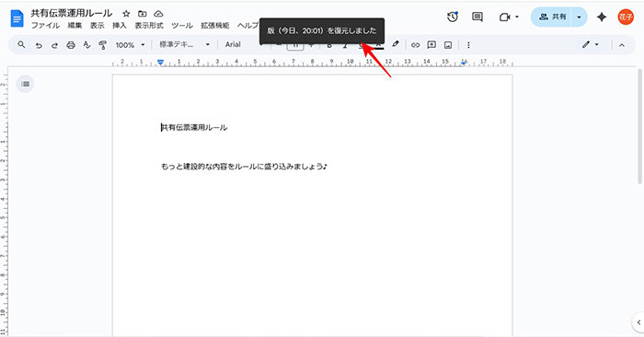
Task: Run the spell check icon
Action: (x=86, y=45)
